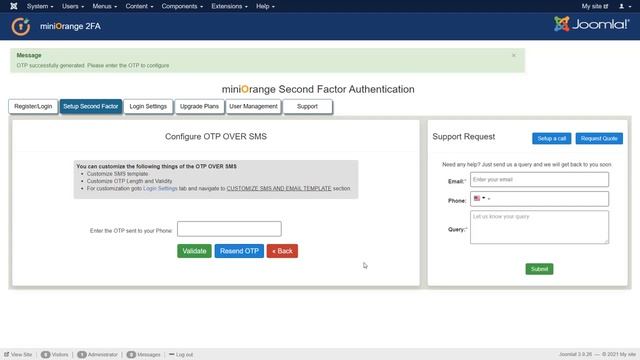
Task: Open the System menu
Action: pos(40,6)
